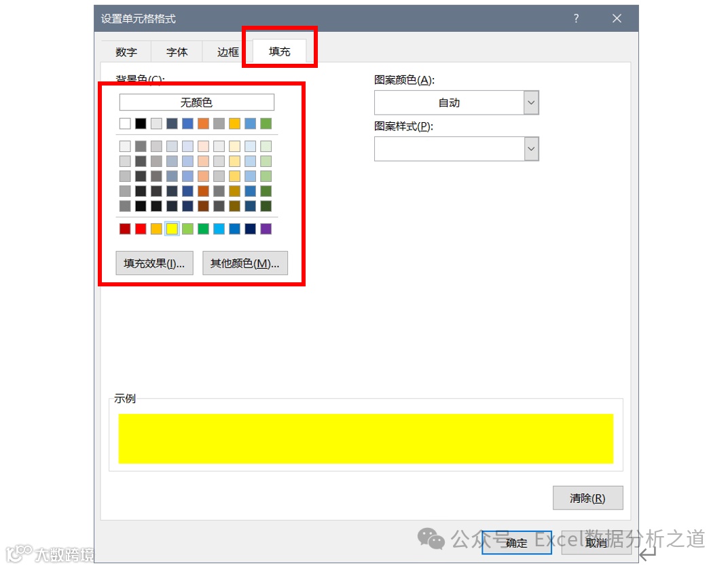This screenshot has height=568, width=728.
Task: Close the 设置单元格格式 dialog
Action: point(617,18)
